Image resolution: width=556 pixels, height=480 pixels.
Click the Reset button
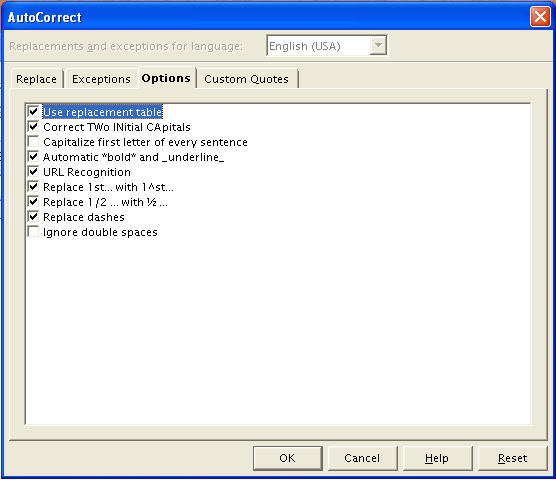(512, 458)
